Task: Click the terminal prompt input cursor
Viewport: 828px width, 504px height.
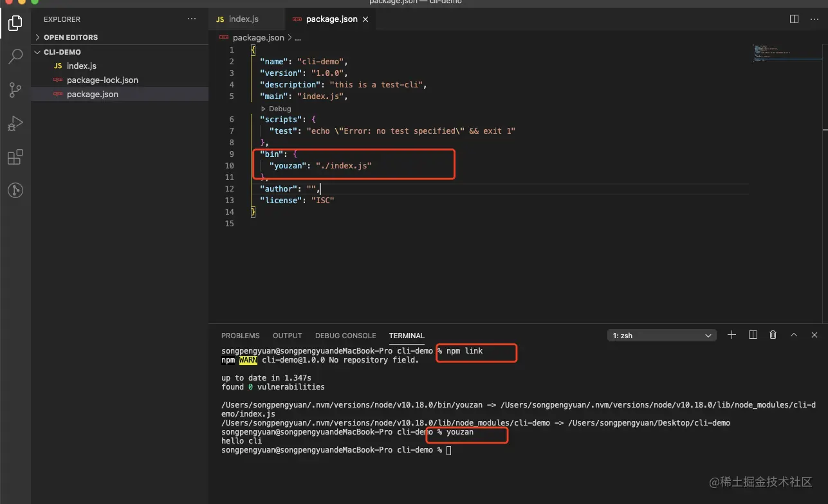Action: 449,450
